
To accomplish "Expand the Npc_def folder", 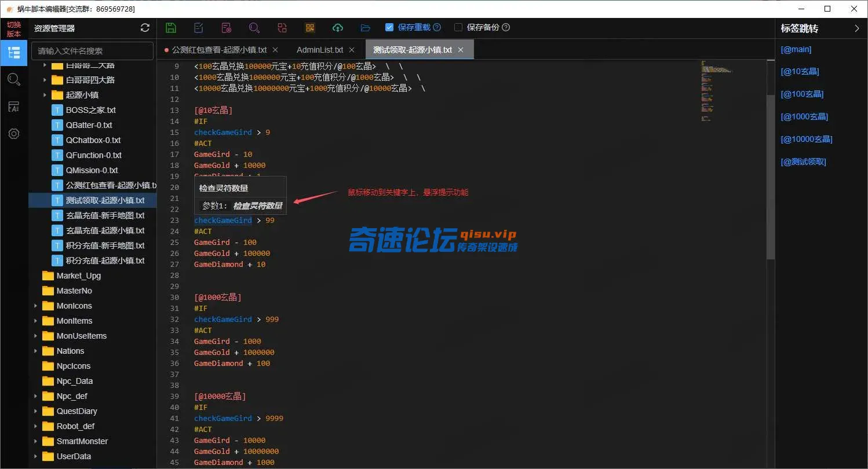I will tap(36, 396).
